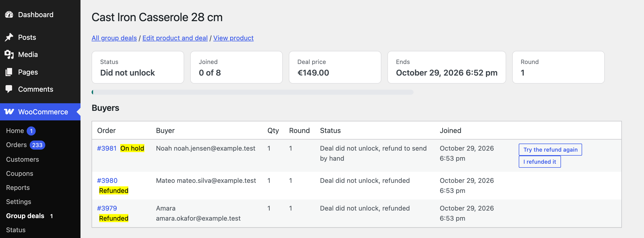The width and height of the screenshot is (644, 238).
Task: Click the On hold status label
Action: 132,148
